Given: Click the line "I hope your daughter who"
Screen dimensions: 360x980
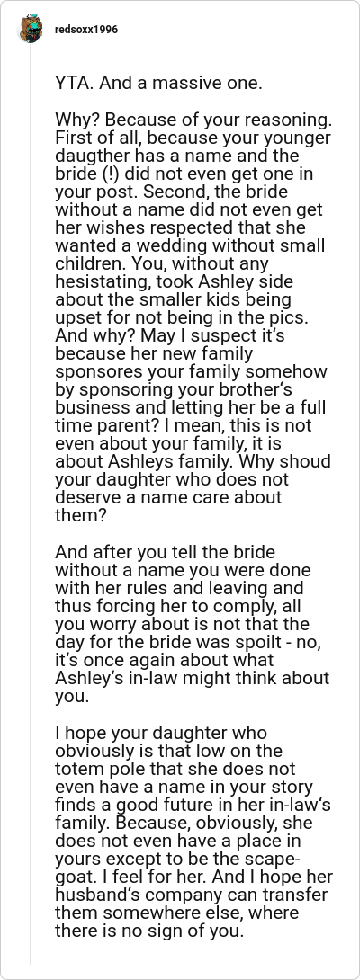Looking at the screenshot, I should tap(161, 732).
